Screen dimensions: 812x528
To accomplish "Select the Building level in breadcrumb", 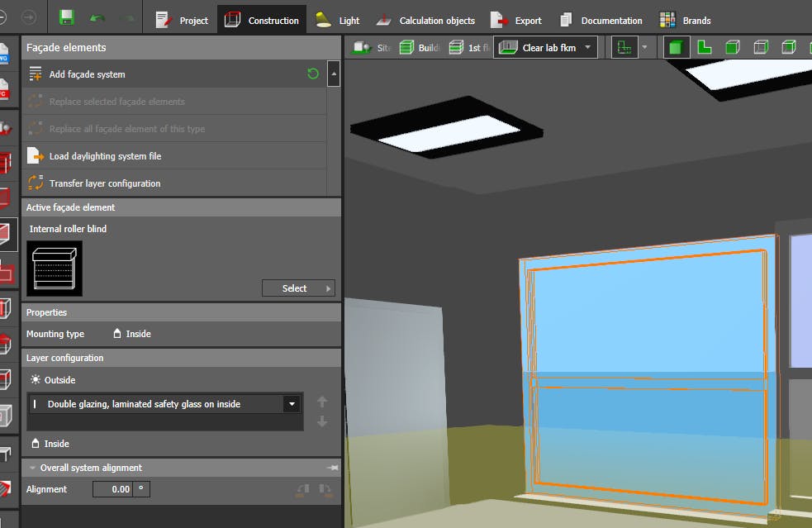I will 420,48.
